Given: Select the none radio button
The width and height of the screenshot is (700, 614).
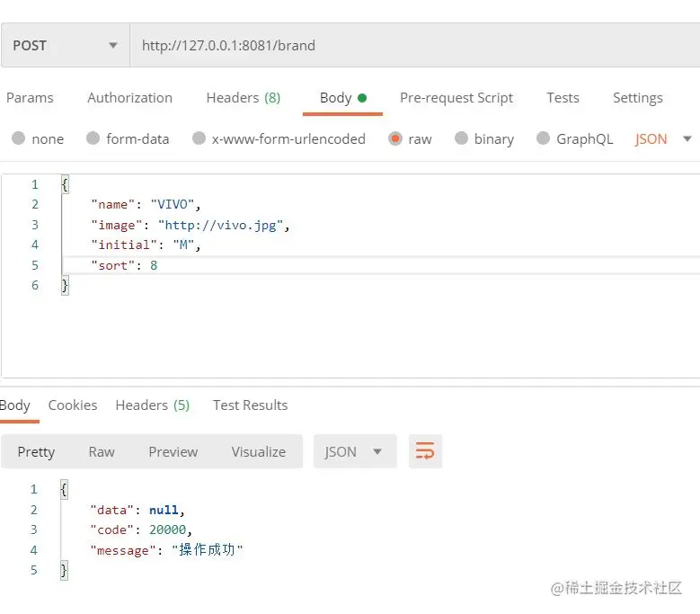Looking at the screenshot, I should point(18,138).
